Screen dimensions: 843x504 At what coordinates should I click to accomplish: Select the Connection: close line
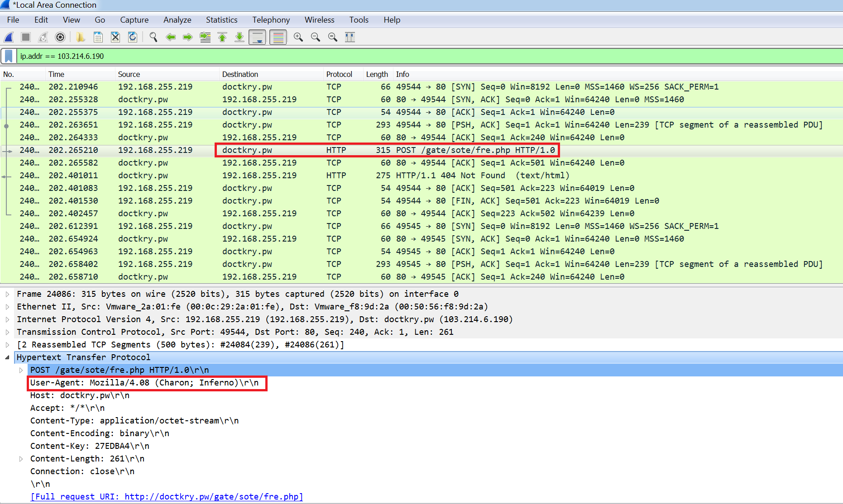(x=82, y=471)
